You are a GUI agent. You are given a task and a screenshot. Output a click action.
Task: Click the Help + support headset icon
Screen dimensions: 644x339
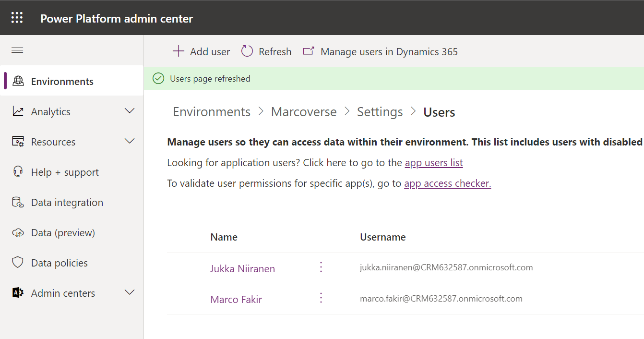click(18, 172)
